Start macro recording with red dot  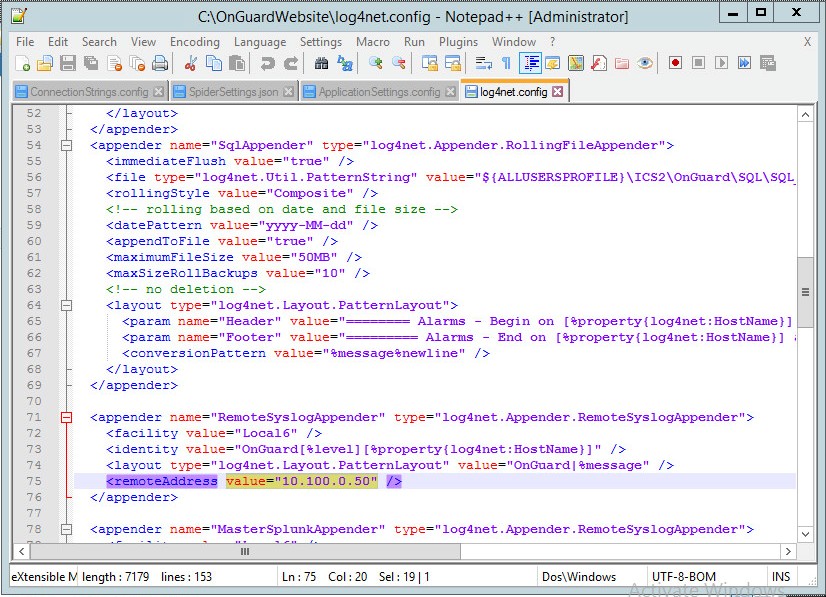[675, 63]
